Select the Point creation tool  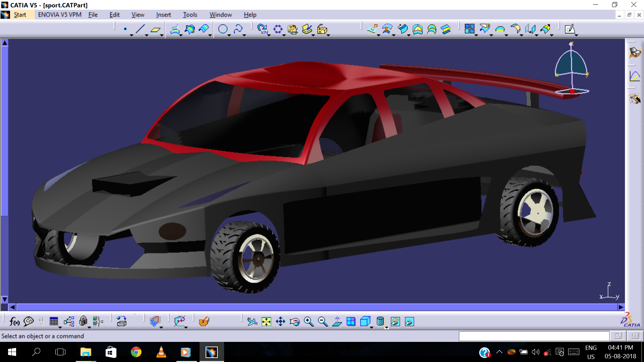pyautogui.click(x=125, y=29)
